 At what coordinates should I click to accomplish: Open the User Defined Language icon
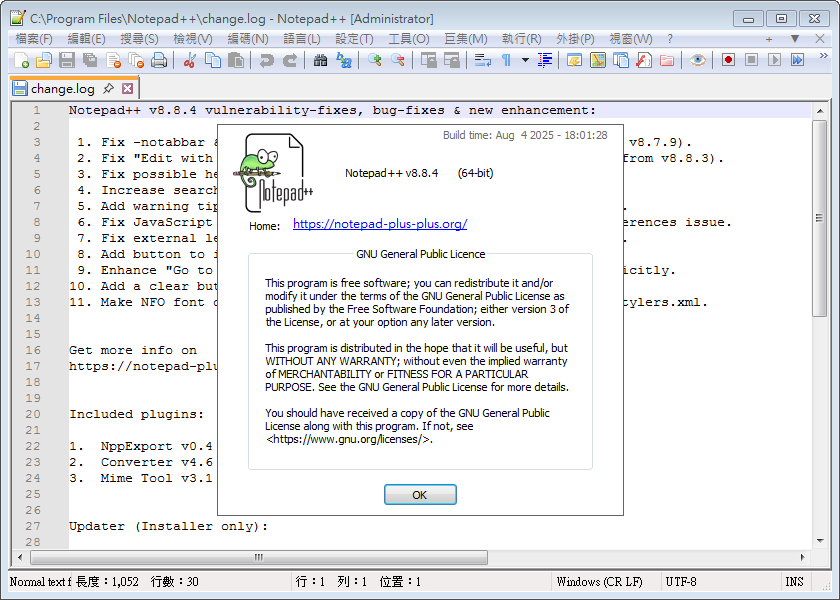tap(574, 60)
